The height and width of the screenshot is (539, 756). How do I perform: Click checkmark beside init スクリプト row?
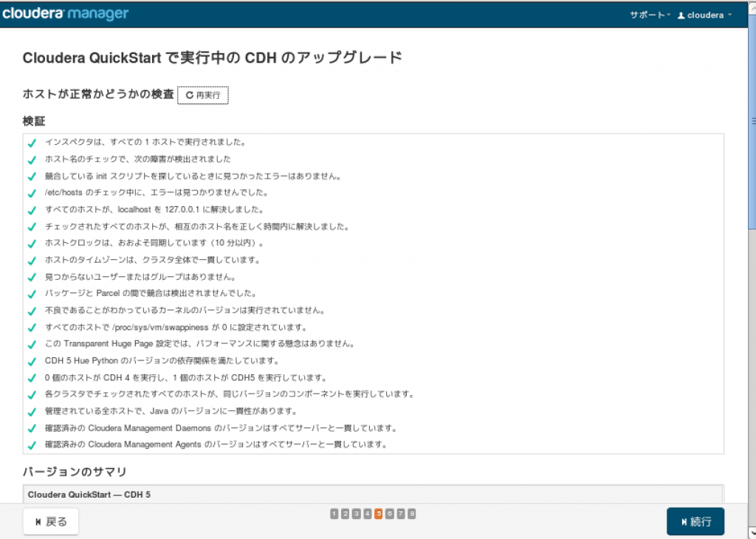point(32,176)
